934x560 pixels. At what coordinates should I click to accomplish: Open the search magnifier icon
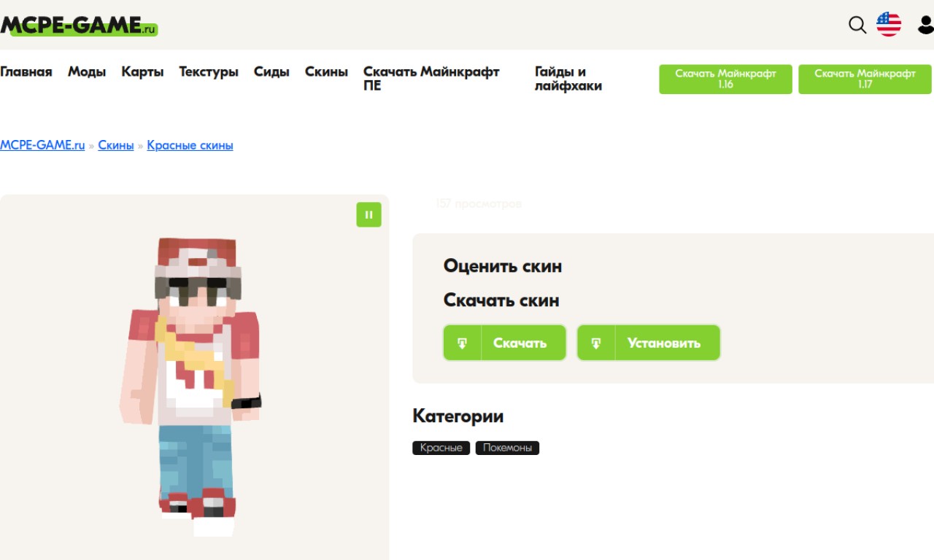pyautogui.click(x=857, y=25)
